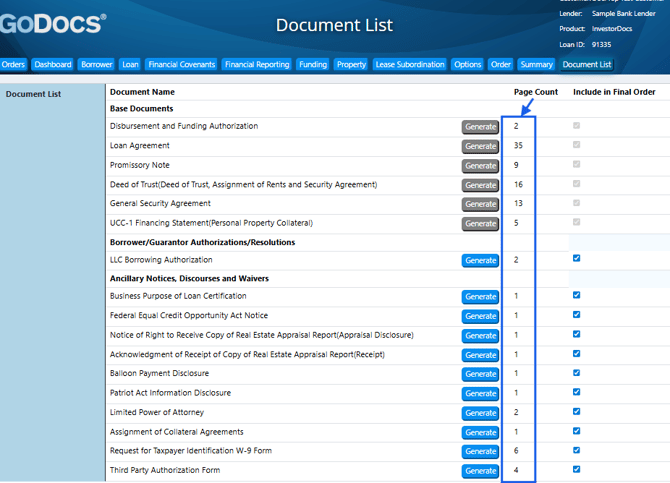Click the GoDocs logo

click(x=52, y=23)
